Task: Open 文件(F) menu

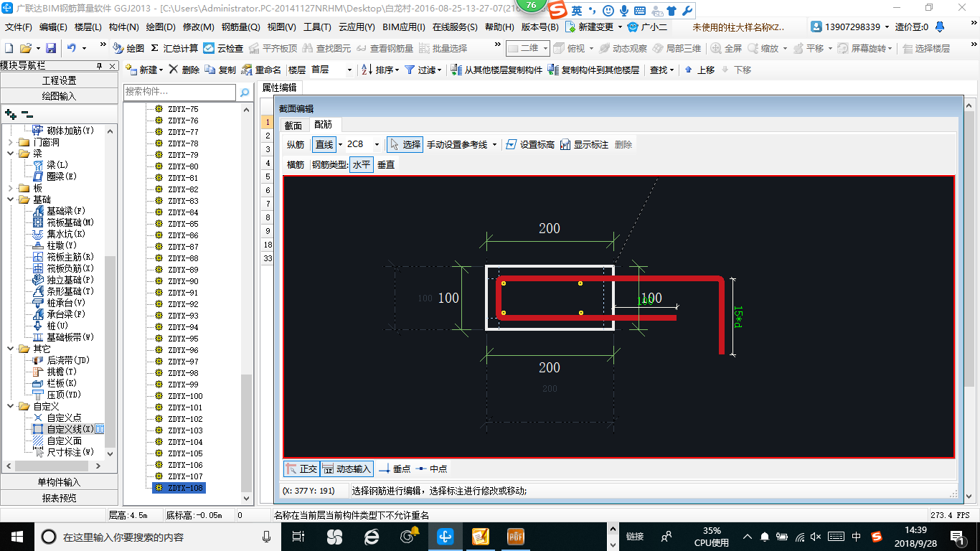Action: tap(19, 27)
